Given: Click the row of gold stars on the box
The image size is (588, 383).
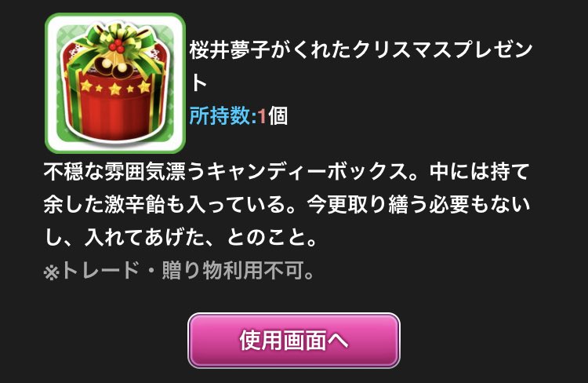Looking at the screenshot, I should pos(114,87).
